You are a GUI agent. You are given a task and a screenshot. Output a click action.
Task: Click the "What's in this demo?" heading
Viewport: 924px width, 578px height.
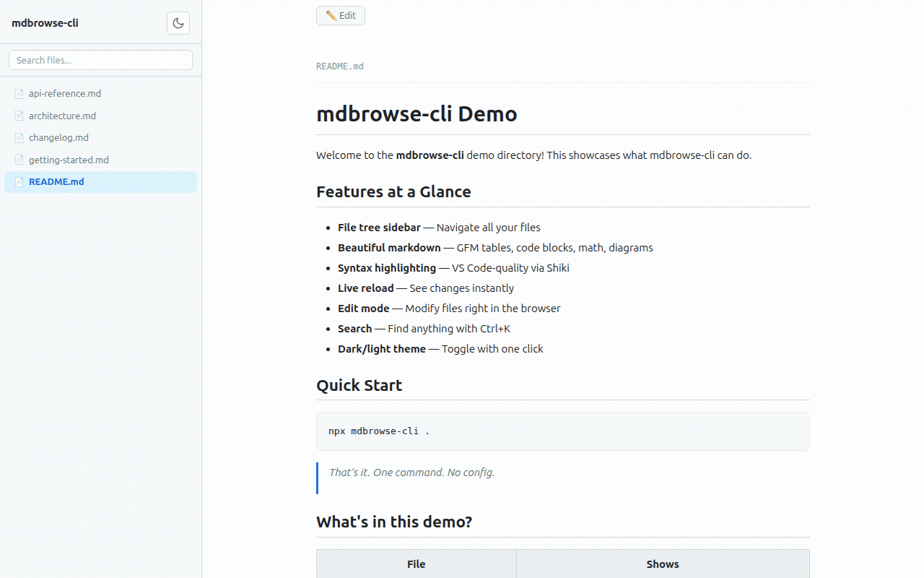(394, 522)
